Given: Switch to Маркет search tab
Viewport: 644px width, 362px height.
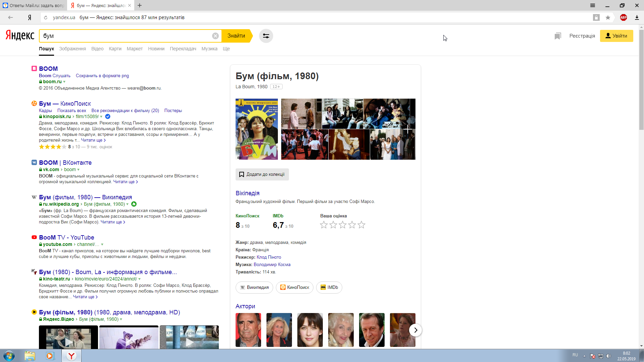Looking at the screenshot, I should [x=135, y=49].
